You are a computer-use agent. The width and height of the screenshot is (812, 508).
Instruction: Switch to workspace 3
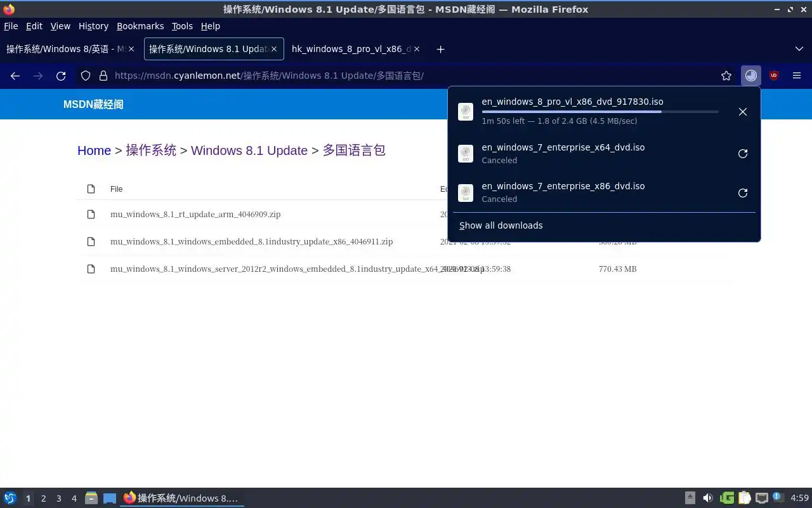click(58, 498)
